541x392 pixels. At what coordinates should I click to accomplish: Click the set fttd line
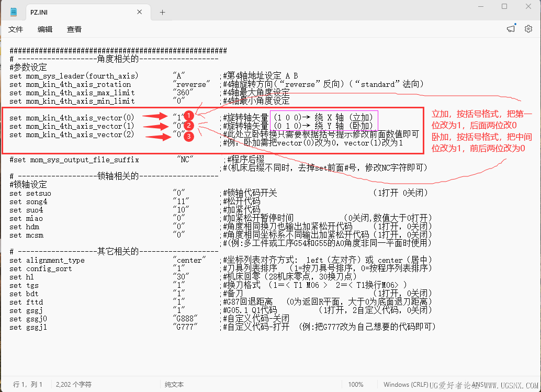click(26, 303)
